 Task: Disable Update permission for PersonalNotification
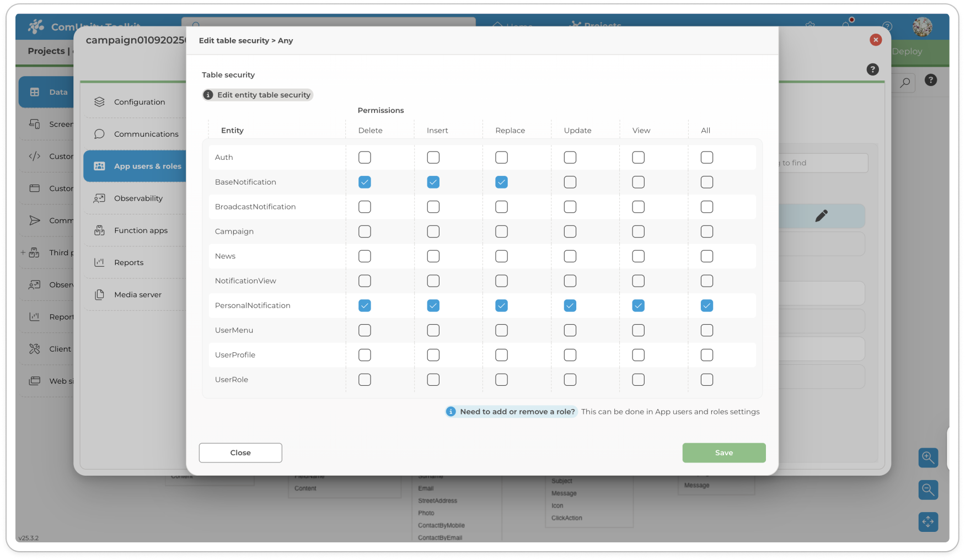tap(570, 305)
